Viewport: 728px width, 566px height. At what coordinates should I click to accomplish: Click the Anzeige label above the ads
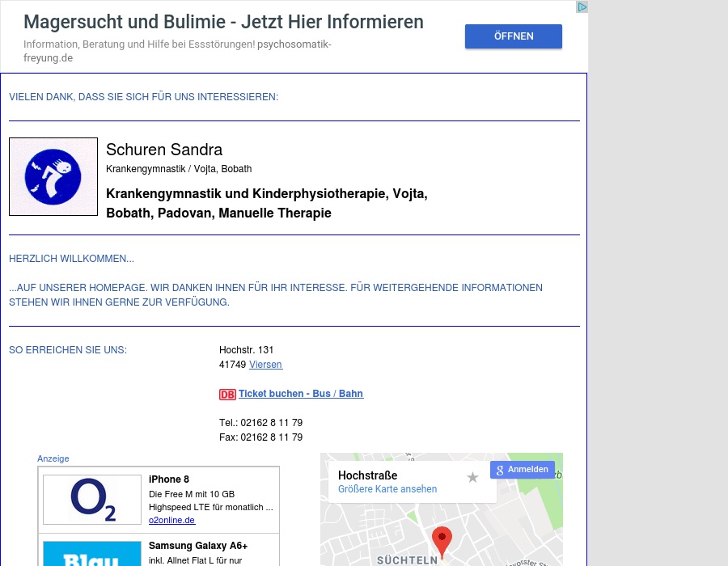coord(53,458)
